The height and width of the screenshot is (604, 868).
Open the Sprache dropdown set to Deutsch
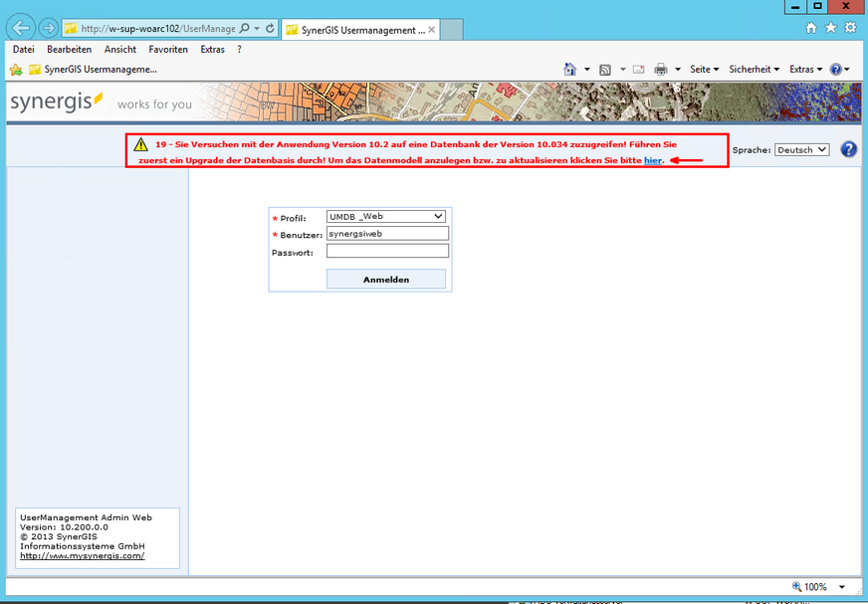pyautogui.click(x=801, y=149)
